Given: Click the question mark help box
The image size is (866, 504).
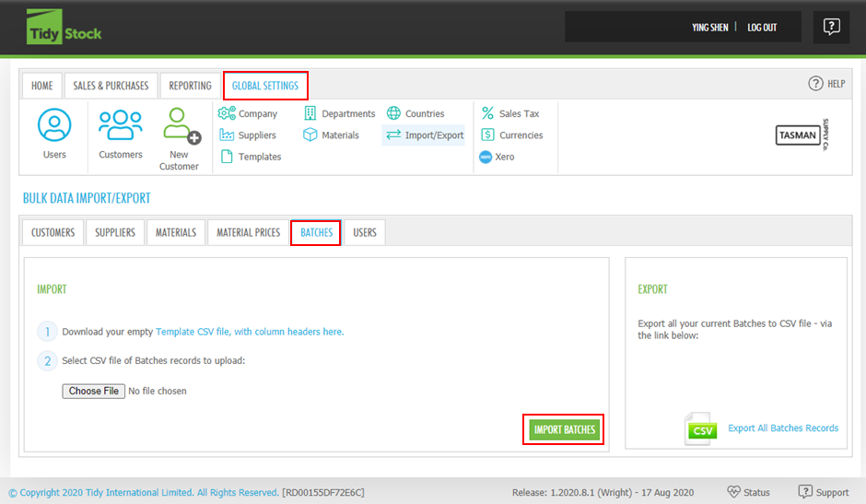Looking at the screenshot, I should tap(831, 27).
